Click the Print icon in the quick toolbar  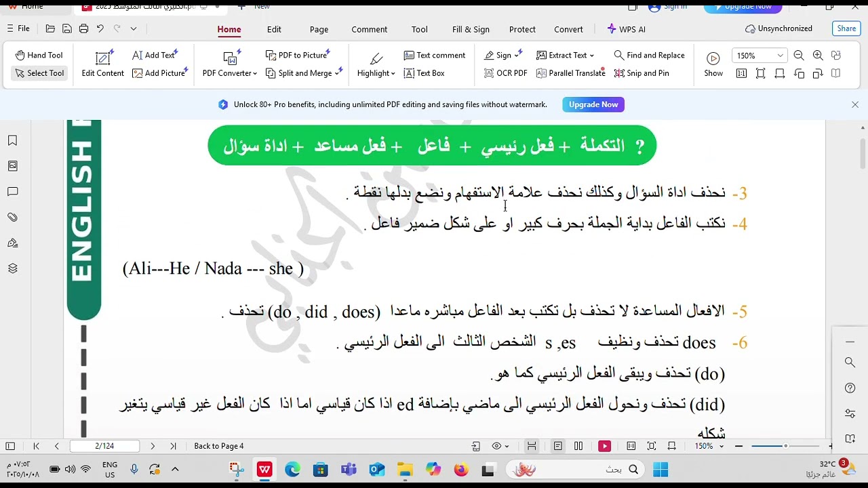pyautogui.click(x=83, y=28)
